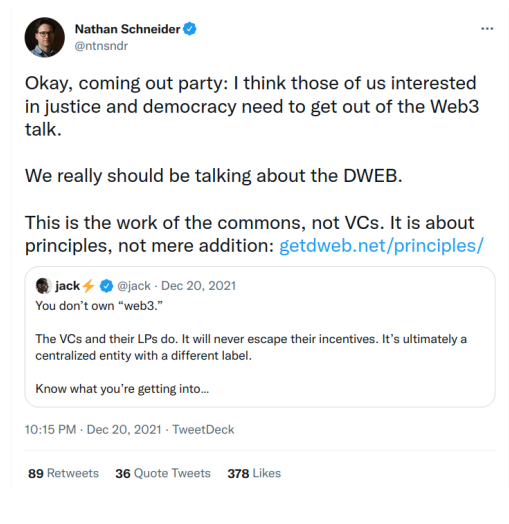Click the Nathan Schneider display name
Image resolution: width=509 pixels, height=524 pixels.
pyautogui.click(x=127, y=29)
